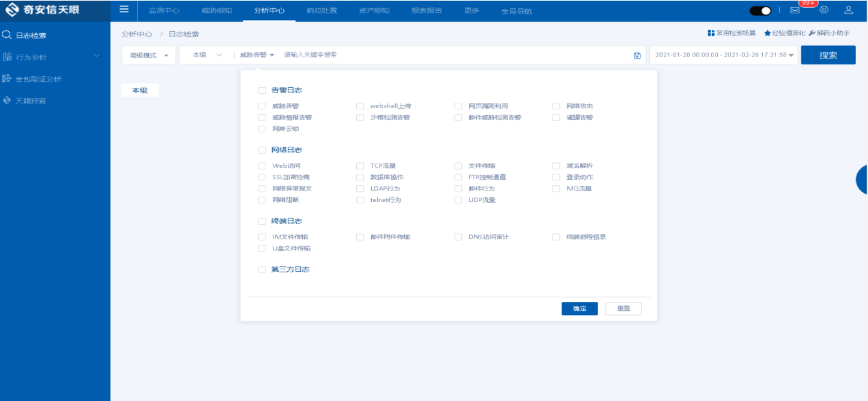
Task: Click the 确定 confirm button
Action: click(x=579, y=308)
